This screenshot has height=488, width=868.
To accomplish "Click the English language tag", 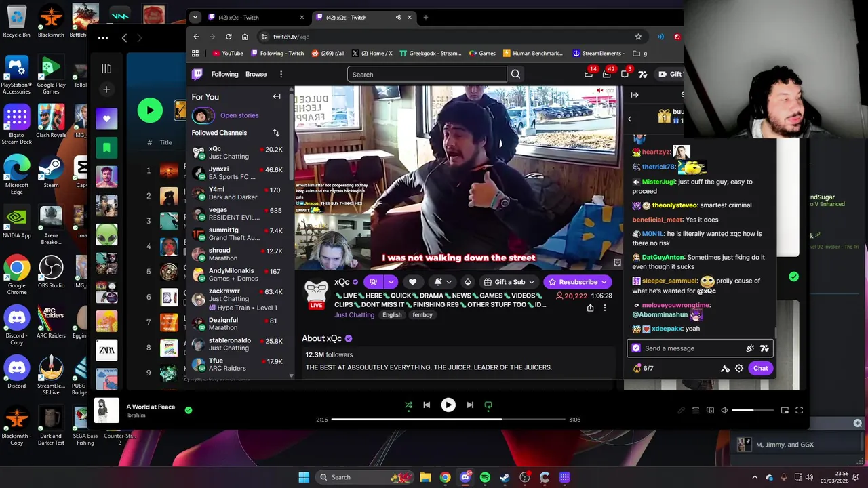I will pyautogui.click(x=392, y=315).
